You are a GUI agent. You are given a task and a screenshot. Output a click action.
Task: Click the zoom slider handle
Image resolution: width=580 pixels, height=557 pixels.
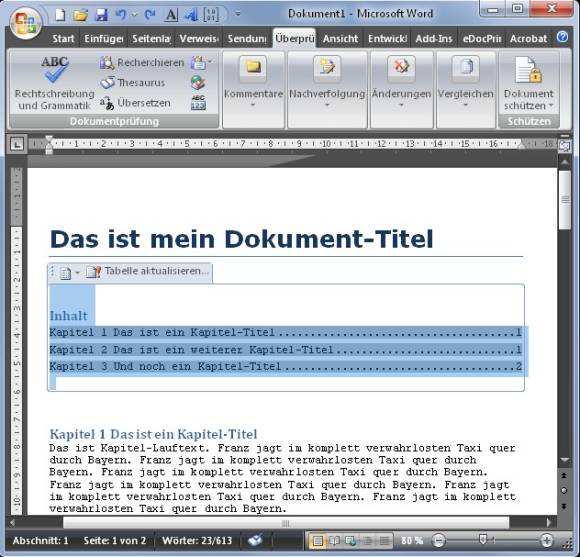(482, 540)
